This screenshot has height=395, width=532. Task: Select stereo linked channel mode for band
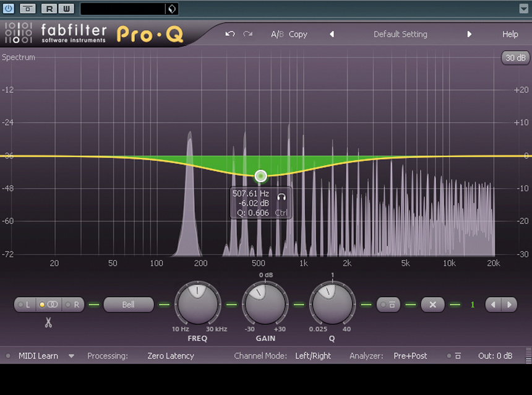(x=49, y=305)
